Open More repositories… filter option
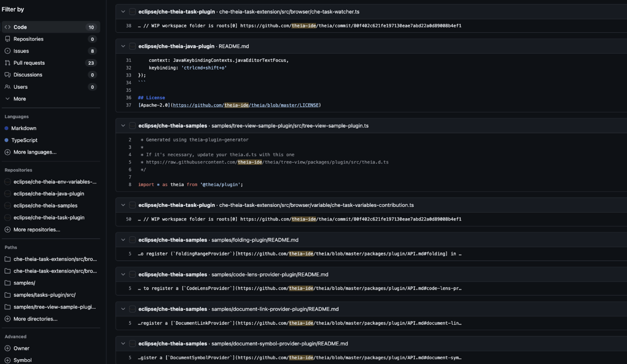Viewport: 627px width, 364px height. coord(37,230)
